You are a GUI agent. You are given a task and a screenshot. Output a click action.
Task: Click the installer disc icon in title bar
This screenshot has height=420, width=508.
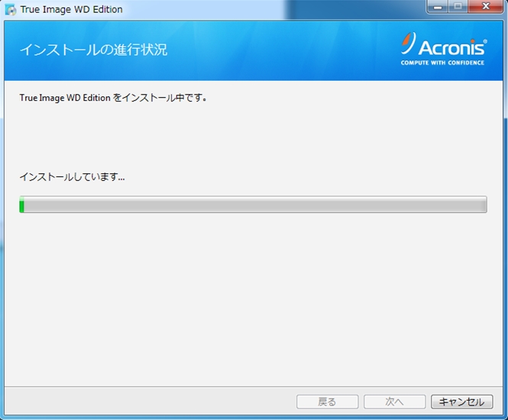pos(11,10)
